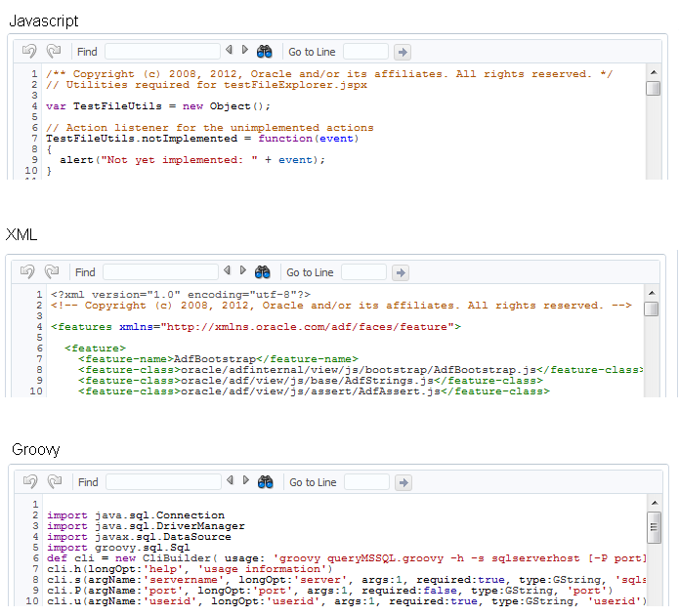Focus the Find field in Groovy editor
Screen dimensions: 679x616
coord(164,482)
